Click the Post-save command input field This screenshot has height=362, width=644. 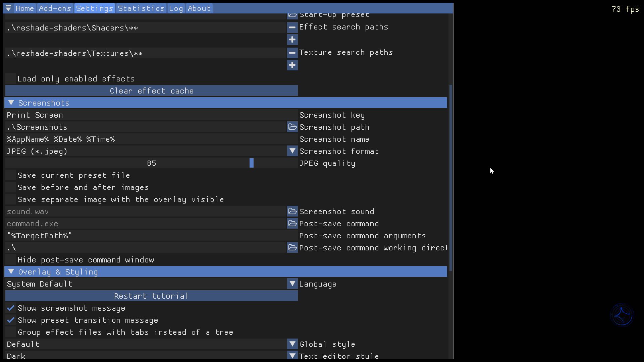(146, 224)
